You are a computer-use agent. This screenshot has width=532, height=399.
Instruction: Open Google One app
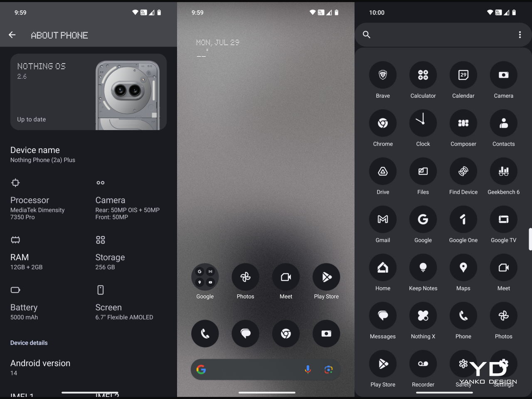click(x=463, y=219)
